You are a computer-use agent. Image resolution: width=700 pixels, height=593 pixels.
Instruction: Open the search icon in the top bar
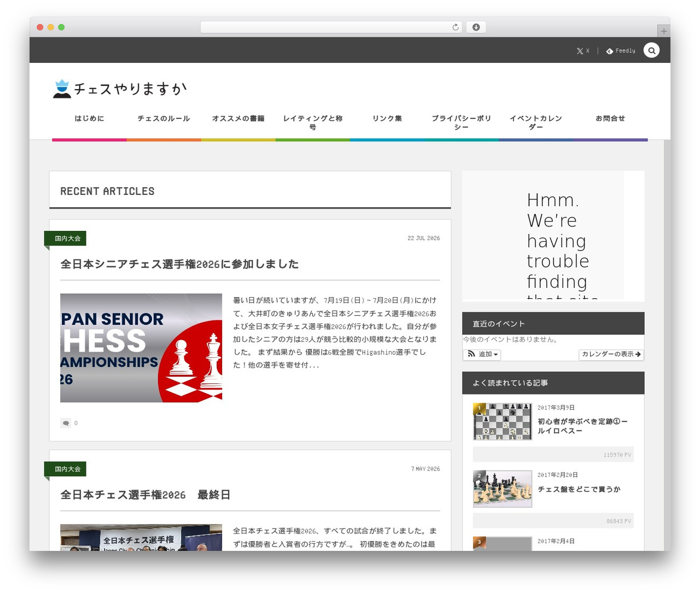point(651,50)
